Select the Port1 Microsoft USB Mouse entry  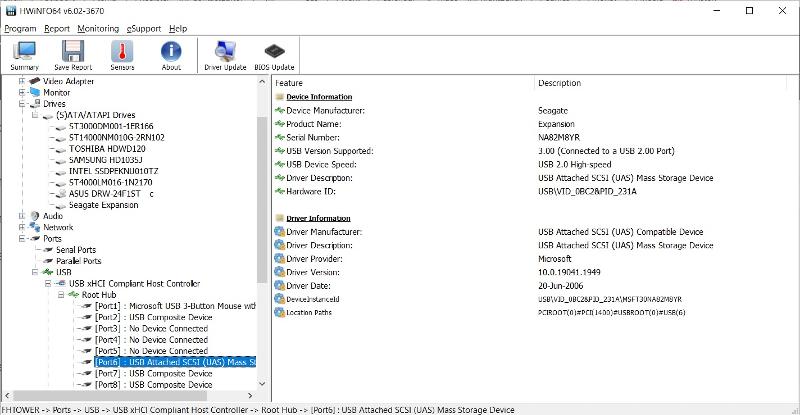coord(175,306)
